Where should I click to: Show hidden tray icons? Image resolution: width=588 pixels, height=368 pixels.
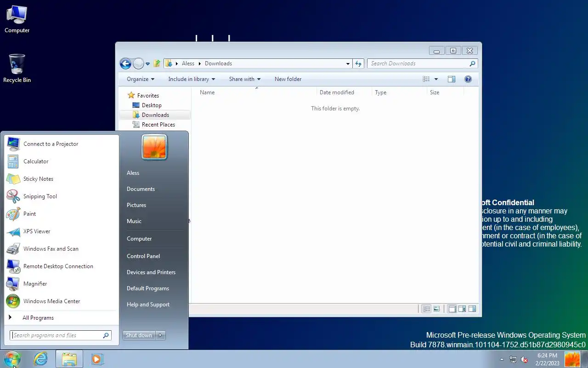[501, 360]
